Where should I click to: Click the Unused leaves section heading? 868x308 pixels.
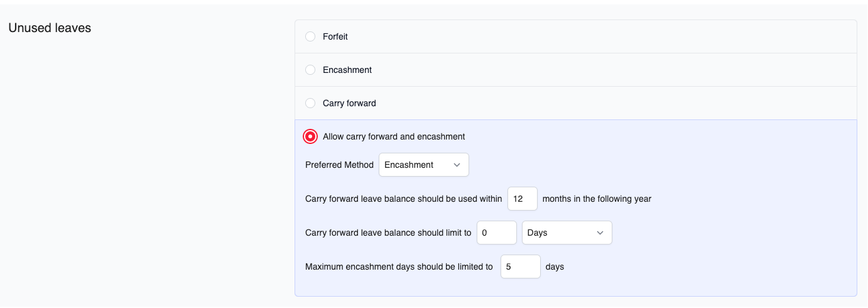[x=50, y=28]
